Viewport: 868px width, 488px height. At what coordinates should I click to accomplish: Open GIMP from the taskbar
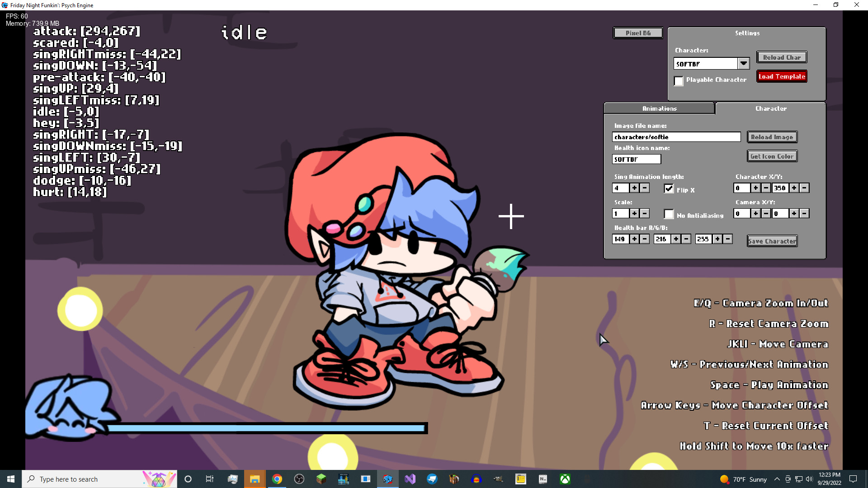tap(498, 479)
